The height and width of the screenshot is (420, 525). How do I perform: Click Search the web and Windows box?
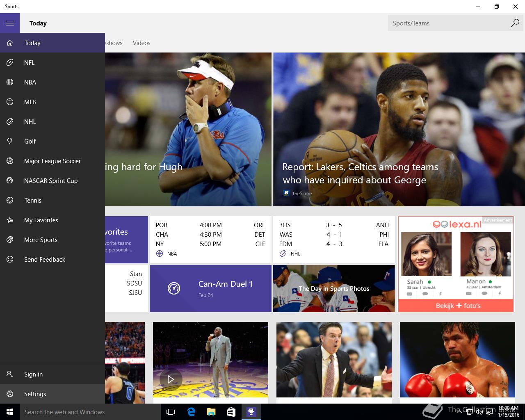tap(90, 412)
